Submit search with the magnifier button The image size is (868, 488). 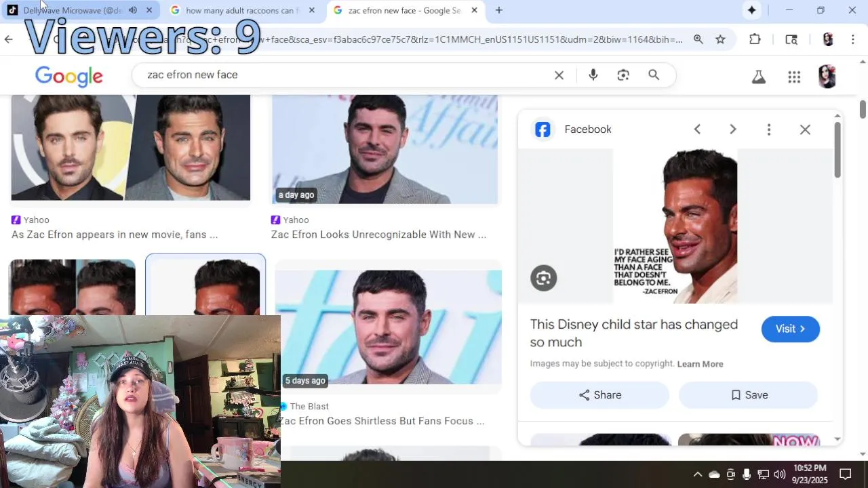(654, 75)
